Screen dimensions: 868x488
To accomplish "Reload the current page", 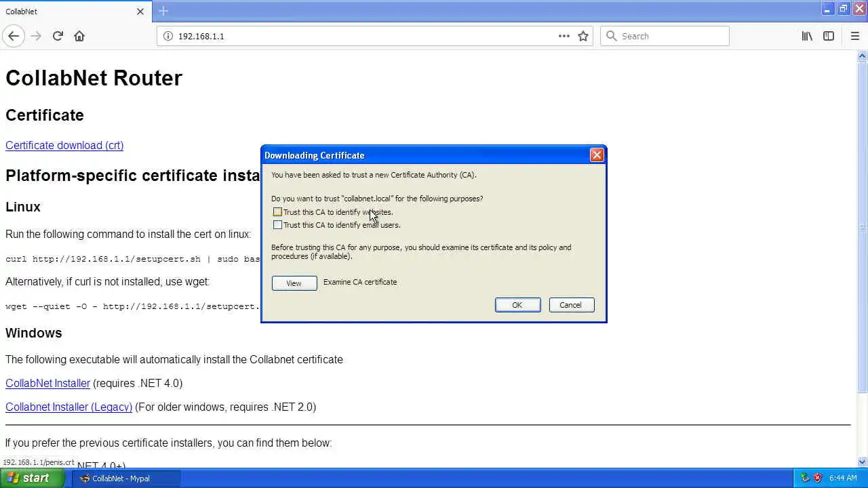I will point(58,36).
